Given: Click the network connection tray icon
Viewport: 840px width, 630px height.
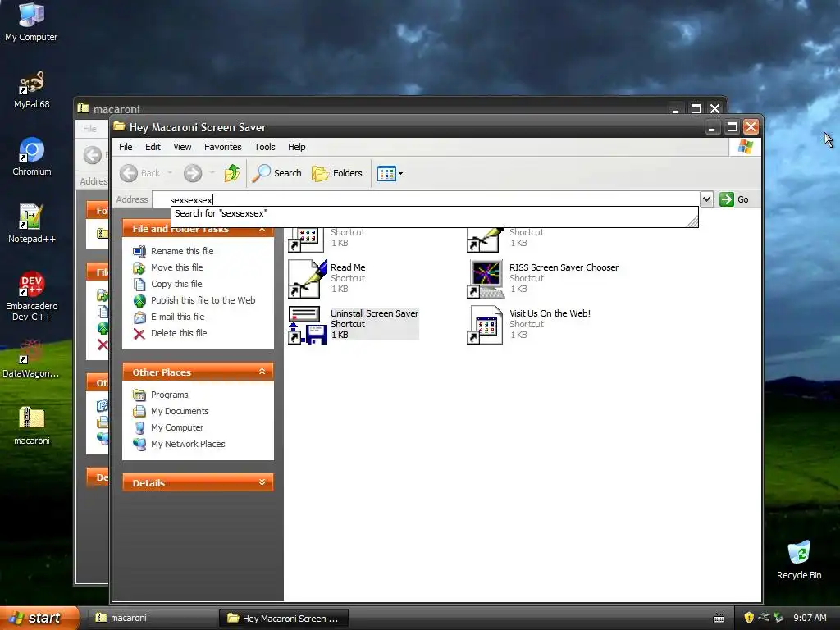Looking at the screenshot, I should [x=764, y=618].
